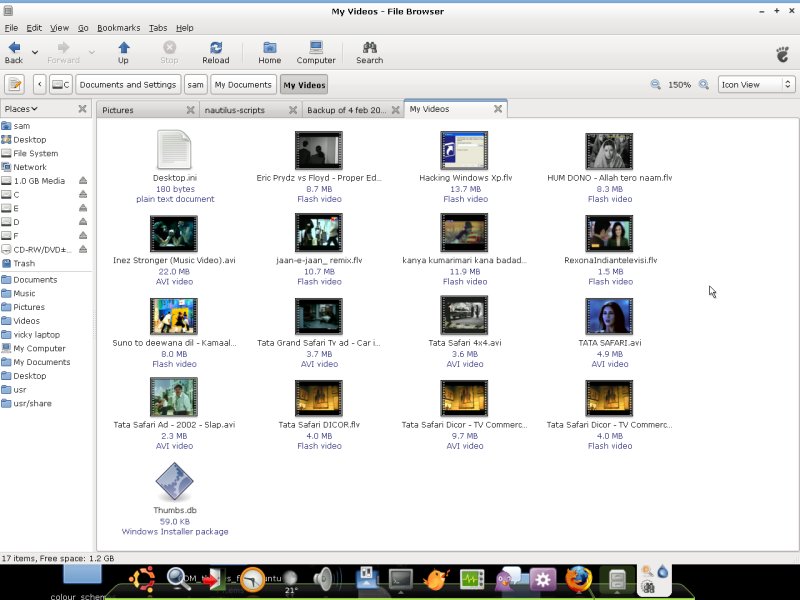Open the Tabs menu

point(158,28)
